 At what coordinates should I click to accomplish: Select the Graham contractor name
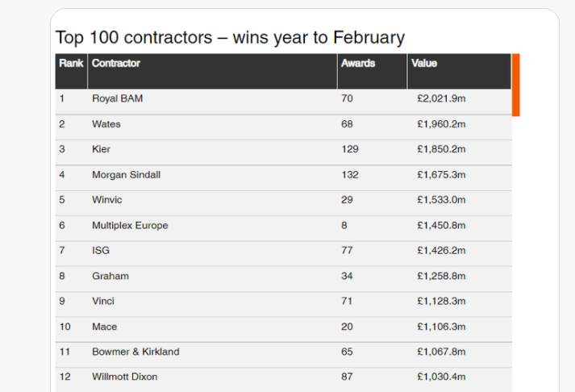[x=110, y=276]
